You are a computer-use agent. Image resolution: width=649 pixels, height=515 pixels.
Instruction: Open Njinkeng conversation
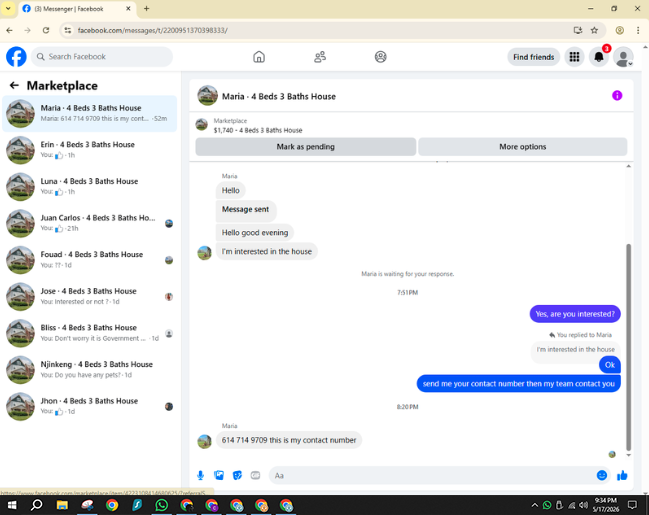89,370
